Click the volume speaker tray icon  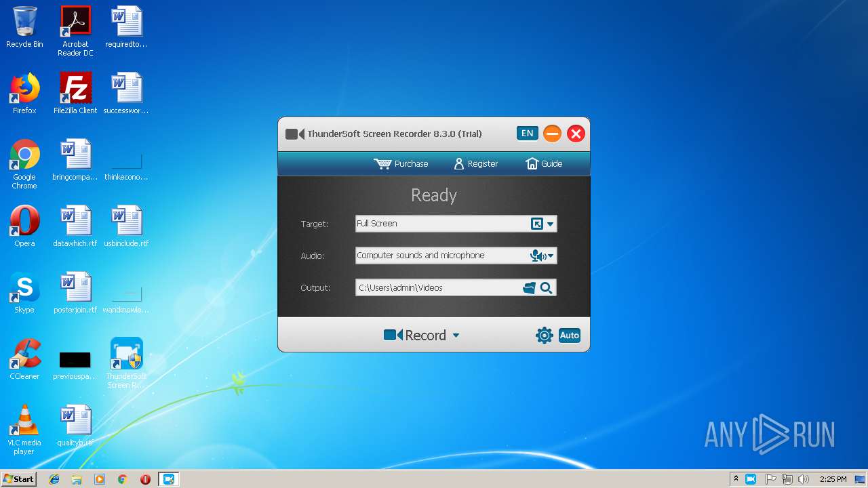click(804, 479)
